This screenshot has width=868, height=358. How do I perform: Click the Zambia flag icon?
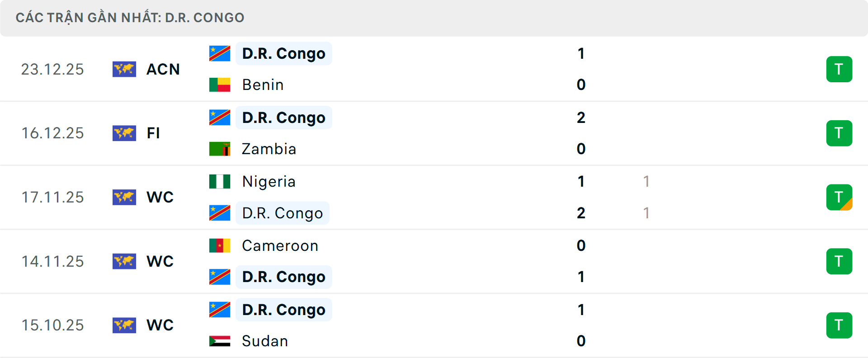click(220, 149)
